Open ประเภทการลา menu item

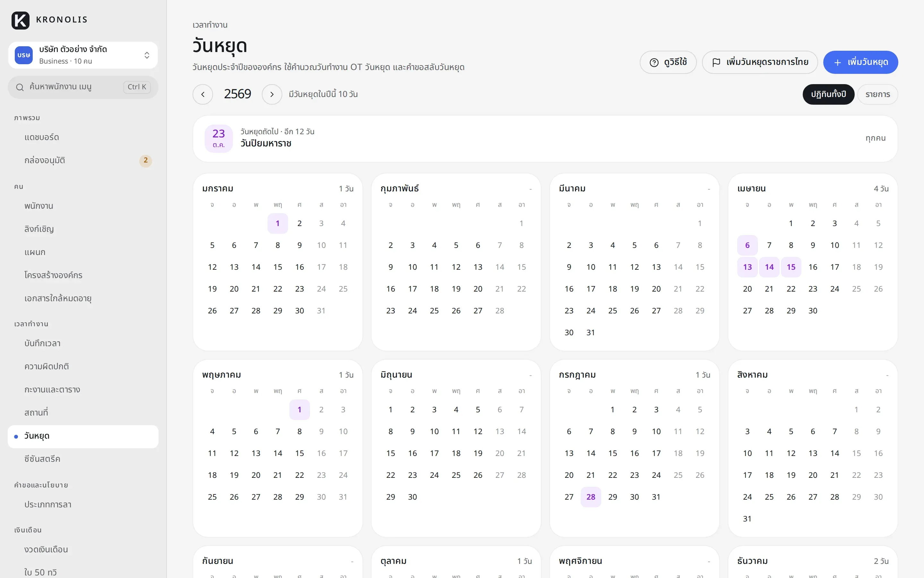(83, 504)
